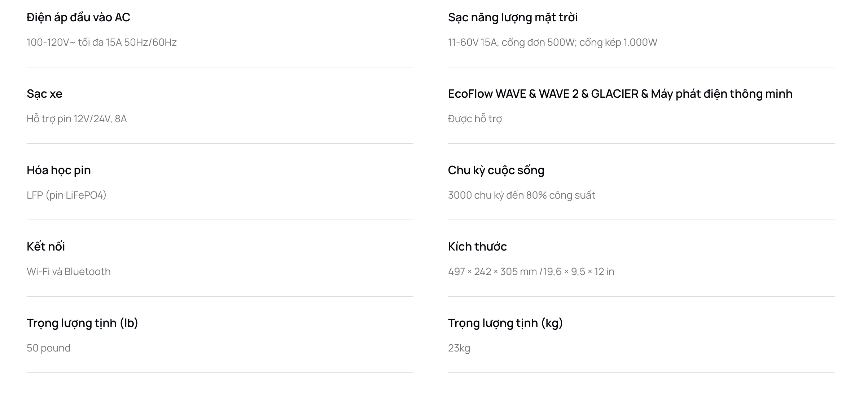Click the "Điện áp đầu vào AC" heading
This screenshot has height=398, width=868.
click(x=78, y=17)
